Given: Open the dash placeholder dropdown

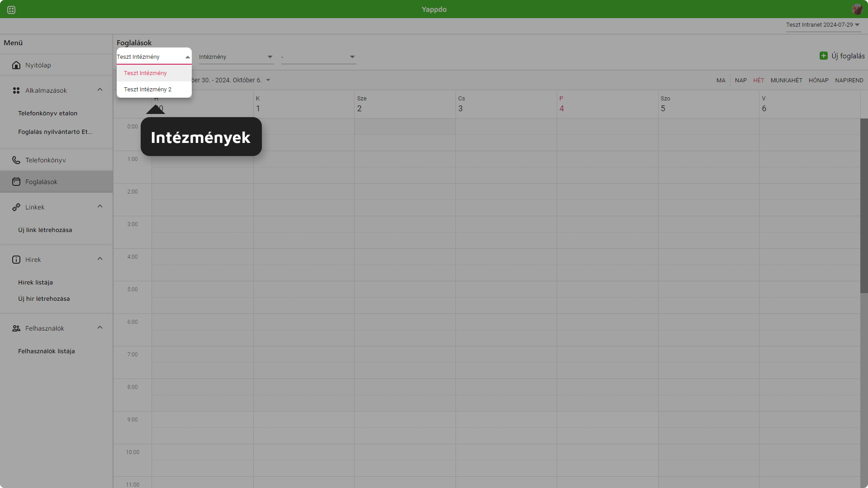Looking at the screenshot, I should pos(318,57).
